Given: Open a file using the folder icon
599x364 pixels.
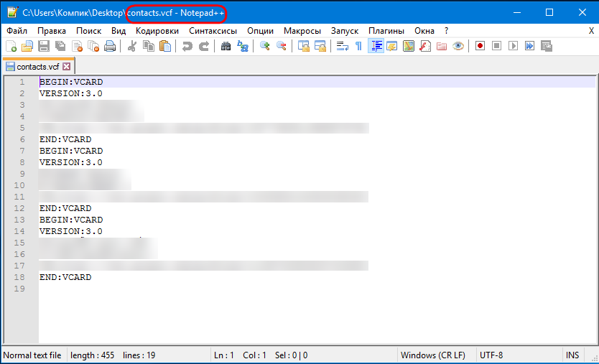Looking at the screenshot, I should 27,46.
